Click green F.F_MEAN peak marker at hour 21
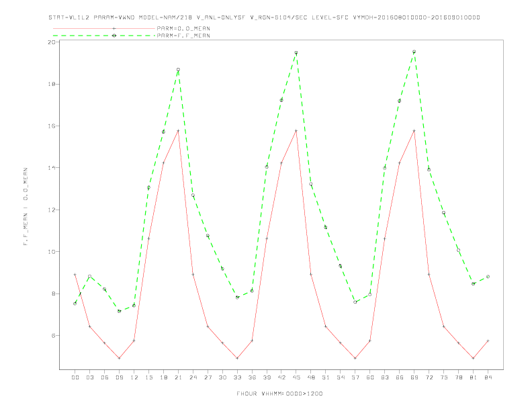 (178, 70)
